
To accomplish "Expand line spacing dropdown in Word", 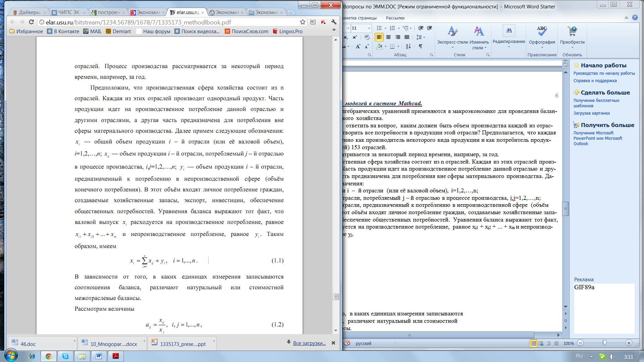I will (x=424, y=37).
